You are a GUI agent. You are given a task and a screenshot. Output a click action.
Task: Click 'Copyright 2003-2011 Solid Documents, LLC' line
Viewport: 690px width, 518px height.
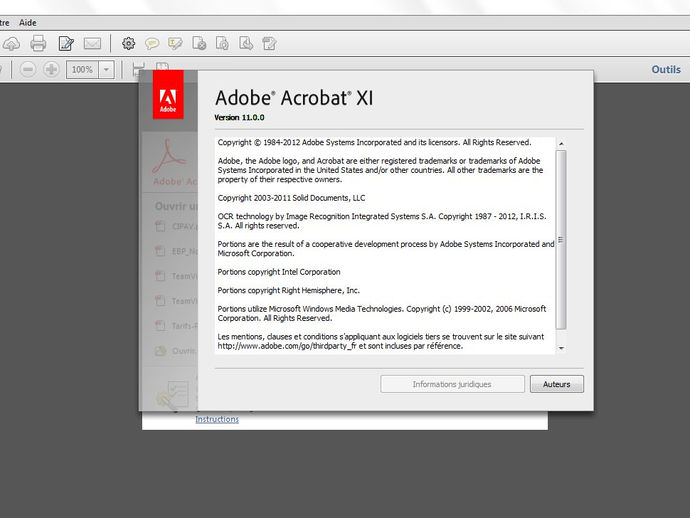click(x=291, y=198)
